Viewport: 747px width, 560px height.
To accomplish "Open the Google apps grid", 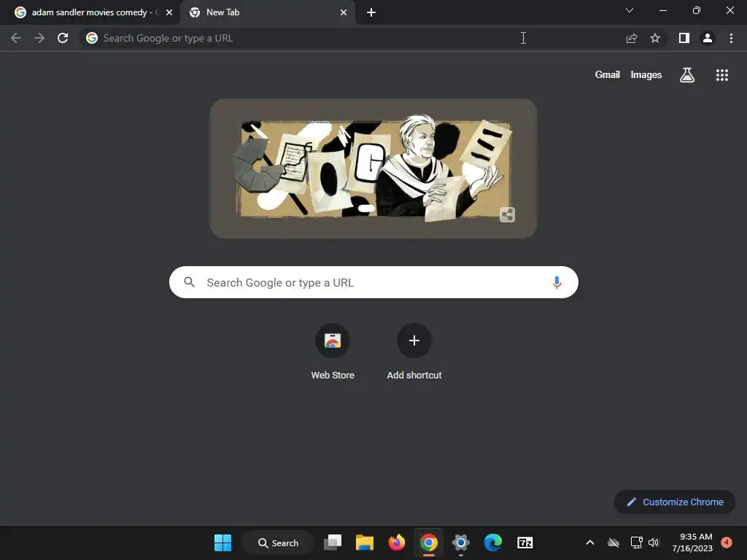I will tap(722, 75).
